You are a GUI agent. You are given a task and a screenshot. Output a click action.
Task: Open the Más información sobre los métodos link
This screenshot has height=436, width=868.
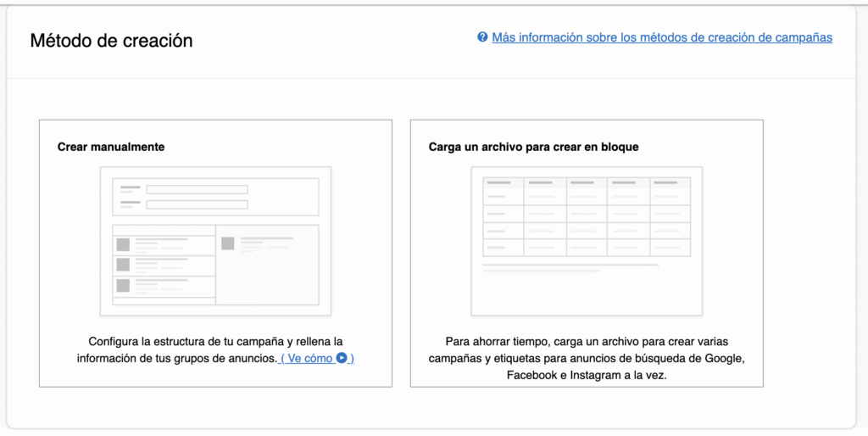pyautogui.click(x=661, y=37)
